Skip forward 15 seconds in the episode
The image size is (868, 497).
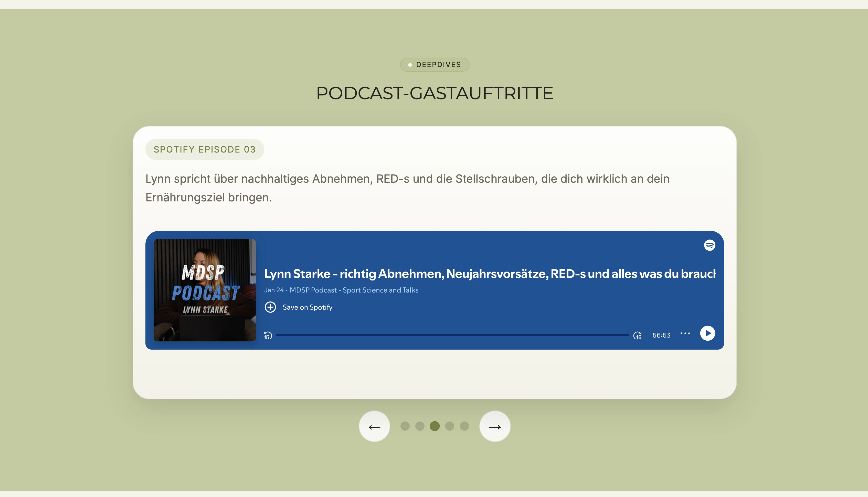pyautogui.click(x=638, y=336)
